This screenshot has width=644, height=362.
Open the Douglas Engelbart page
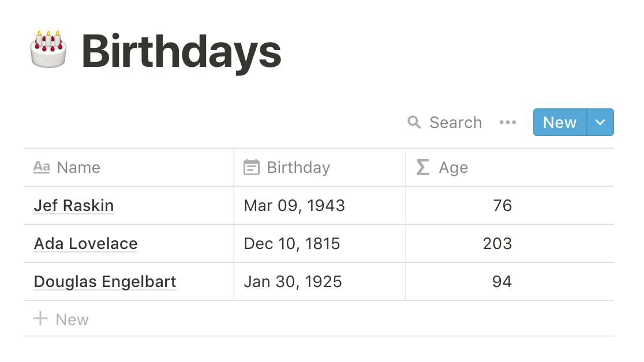click(105, 282)
